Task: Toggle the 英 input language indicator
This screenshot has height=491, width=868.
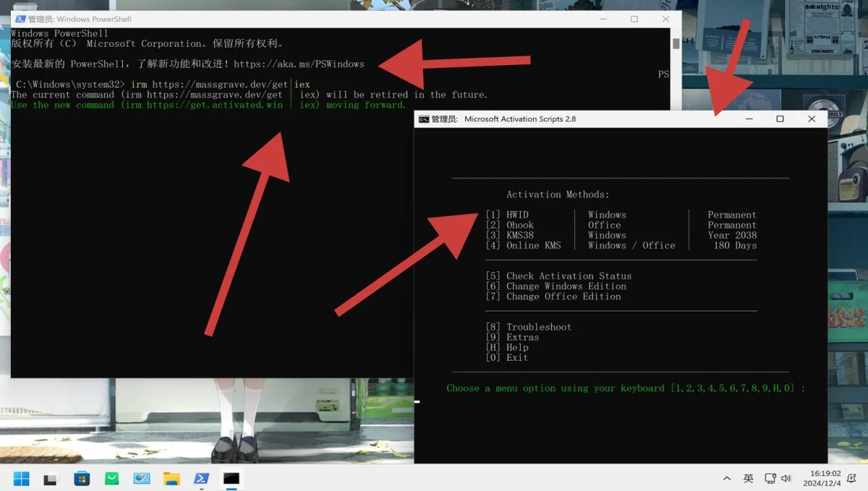Action: tap(749, 479)
